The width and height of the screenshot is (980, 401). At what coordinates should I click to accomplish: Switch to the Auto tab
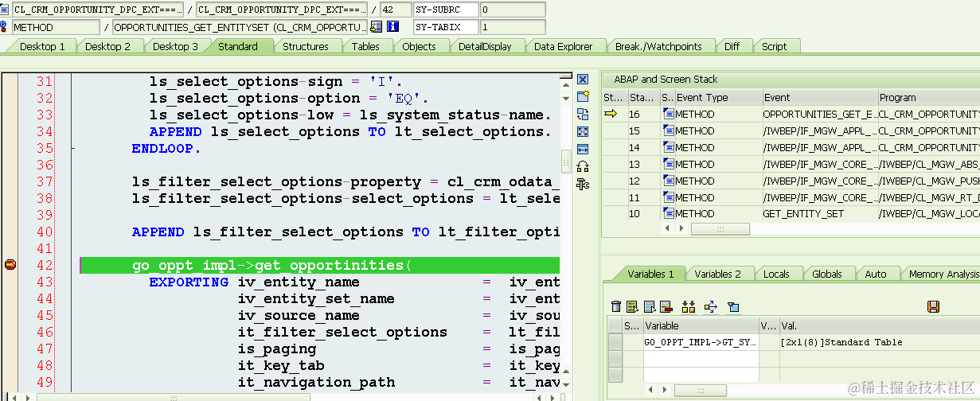876,274
